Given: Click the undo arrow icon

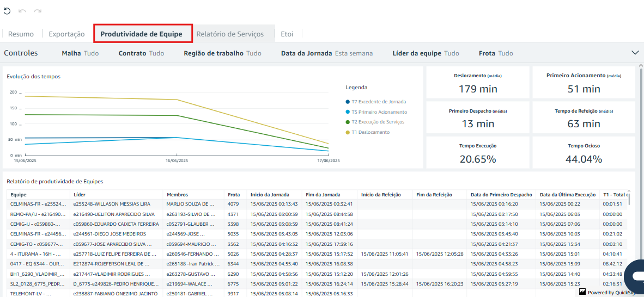Looking at the screenshot, I should [22, 11].
